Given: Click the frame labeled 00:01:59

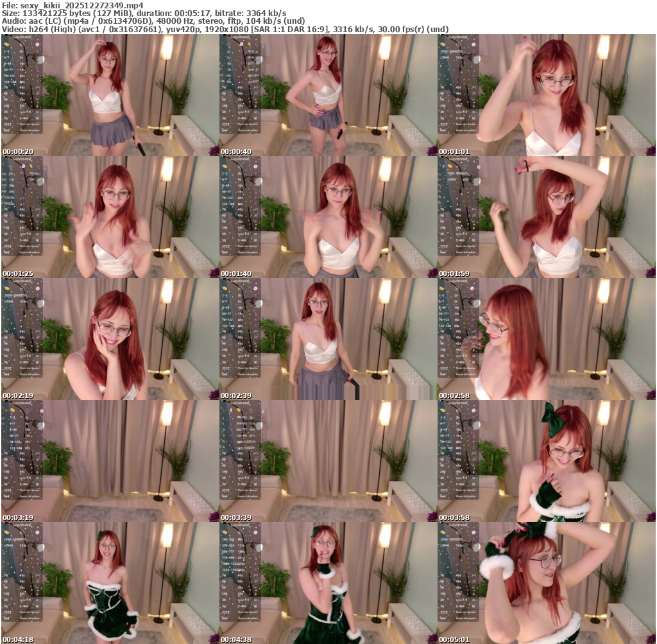Looking at the screenshot, I should click(546, 218).
